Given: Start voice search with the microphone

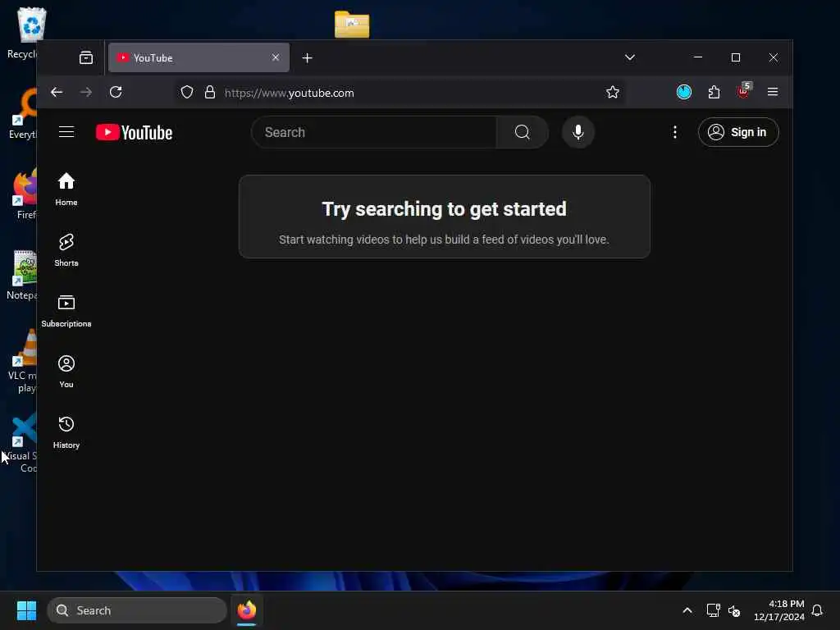Looking at the screenshot, I should (578, 132).
